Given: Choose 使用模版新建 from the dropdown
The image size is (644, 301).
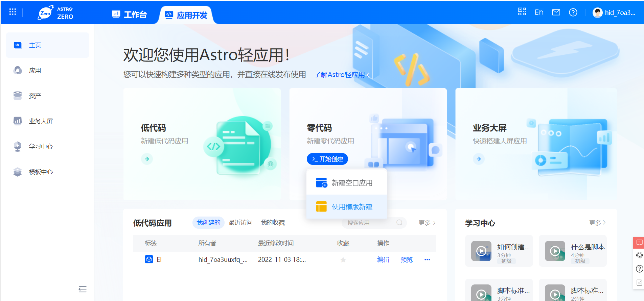Looking at the screenshot, I should (x=346, y=207).
